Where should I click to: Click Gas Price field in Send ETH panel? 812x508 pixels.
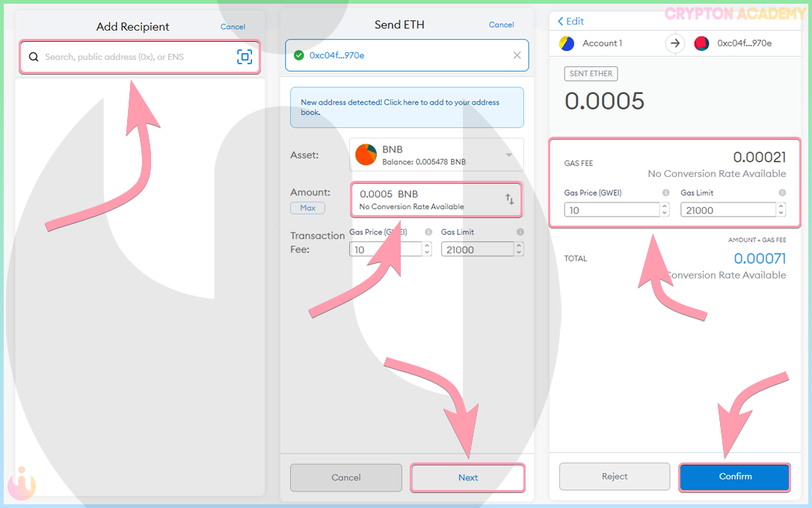[x=386, y=250]
